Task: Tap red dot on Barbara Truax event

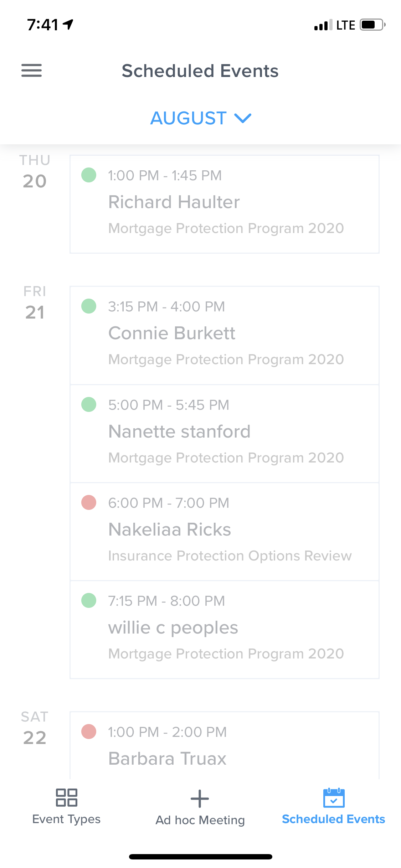Action: click(x=89, y=732)
